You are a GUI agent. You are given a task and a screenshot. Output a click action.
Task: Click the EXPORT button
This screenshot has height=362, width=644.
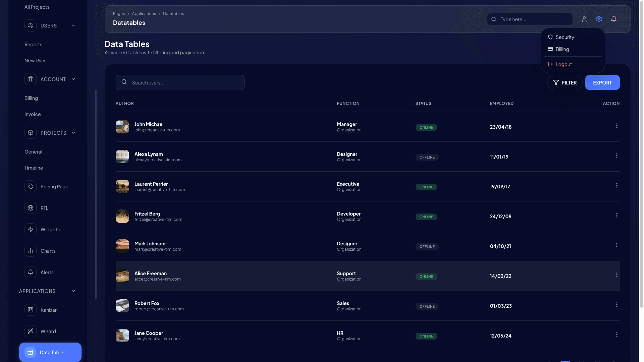pyautogui.click(x=602, y=82)
